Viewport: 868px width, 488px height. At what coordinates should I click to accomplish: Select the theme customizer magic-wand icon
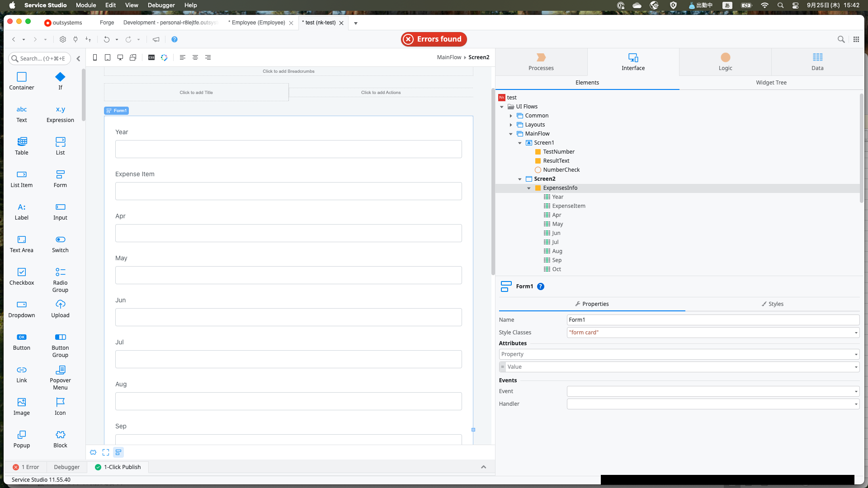pyautogui.click(x=164, y=57)
